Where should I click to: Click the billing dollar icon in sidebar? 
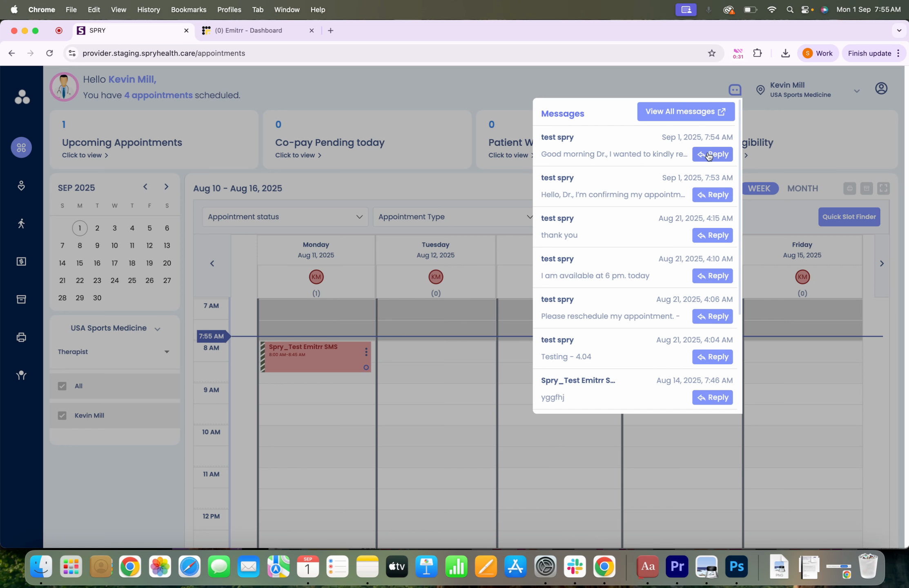(x=21, y=262)
